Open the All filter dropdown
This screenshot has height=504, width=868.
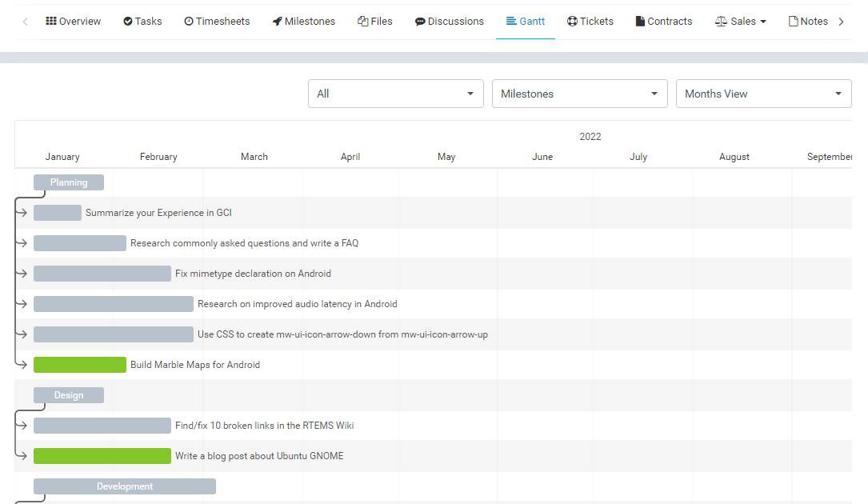(x=395, y=94)
